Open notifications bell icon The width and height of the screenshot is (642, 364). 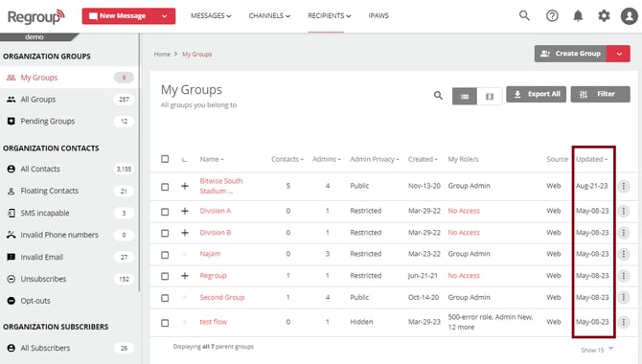point(578,16)
